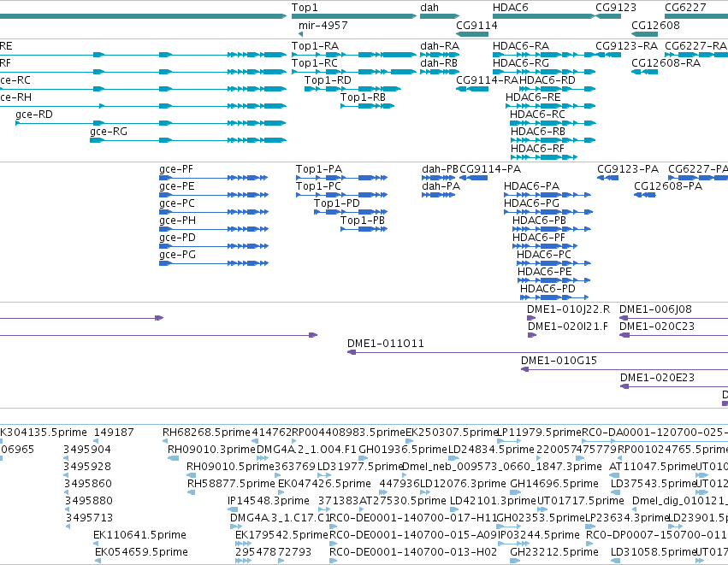
Task: Open the RH58877.5prime EST label
Action: click(x=231, y=484)
